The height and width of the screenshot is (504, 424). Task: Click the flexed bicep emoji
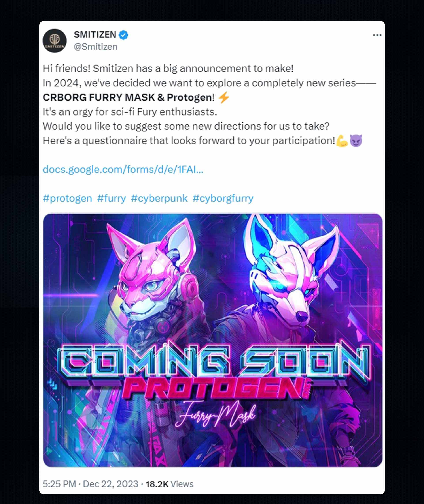[342, 141]
